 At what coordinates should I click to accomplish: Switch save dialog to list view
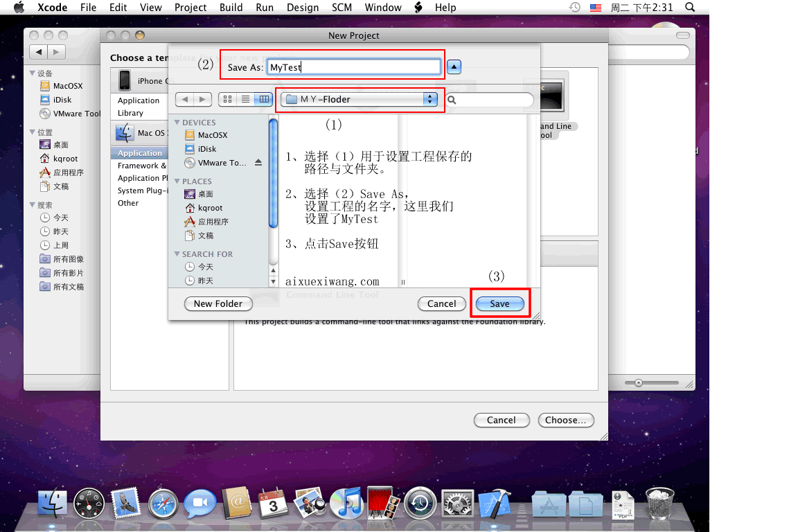click(245, 99)
